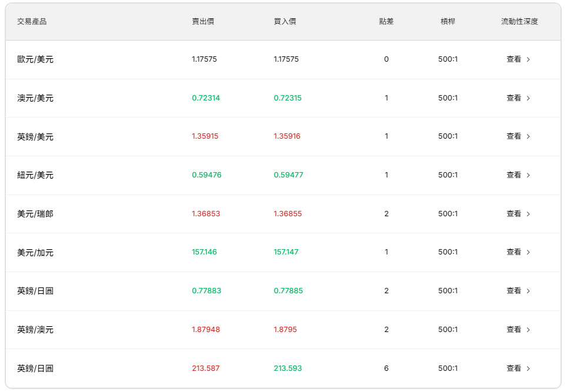This screenshot has height=392, width=567.
Task: Click the 交易產品 column header
Action: pos(32,22)
